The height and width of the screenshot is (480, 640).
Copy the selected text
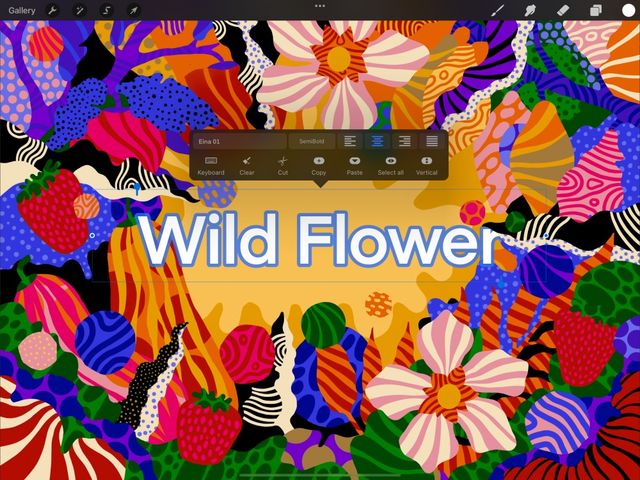(x=319, y=166)
